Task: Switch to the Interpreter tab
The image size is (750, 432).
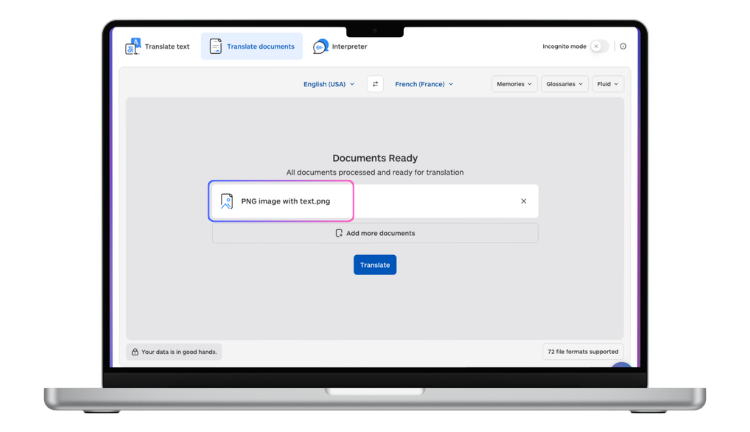Action: 349,46
